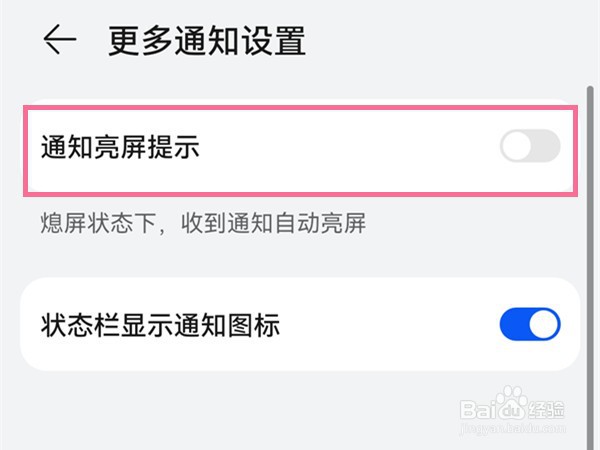Click the blue track of the enabled switch
600x450 pixels.
coord(512,325)
